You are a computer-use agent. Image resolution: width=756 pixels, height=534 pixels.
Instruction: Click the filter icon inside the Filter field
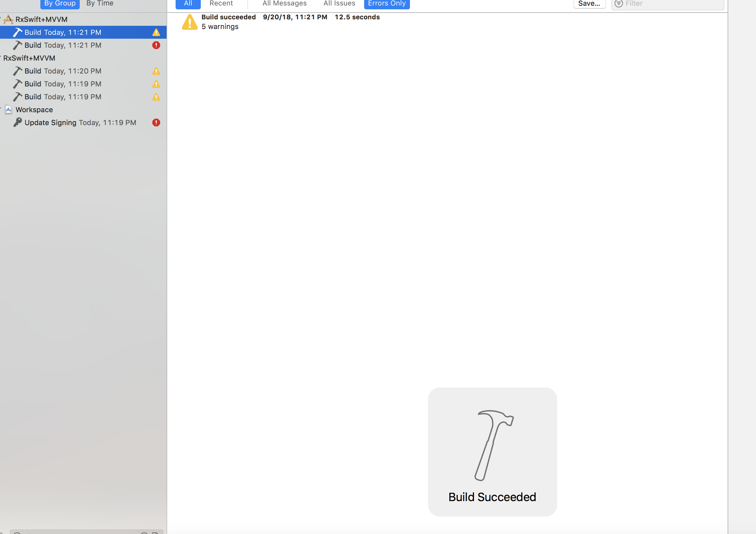point(618,4)
